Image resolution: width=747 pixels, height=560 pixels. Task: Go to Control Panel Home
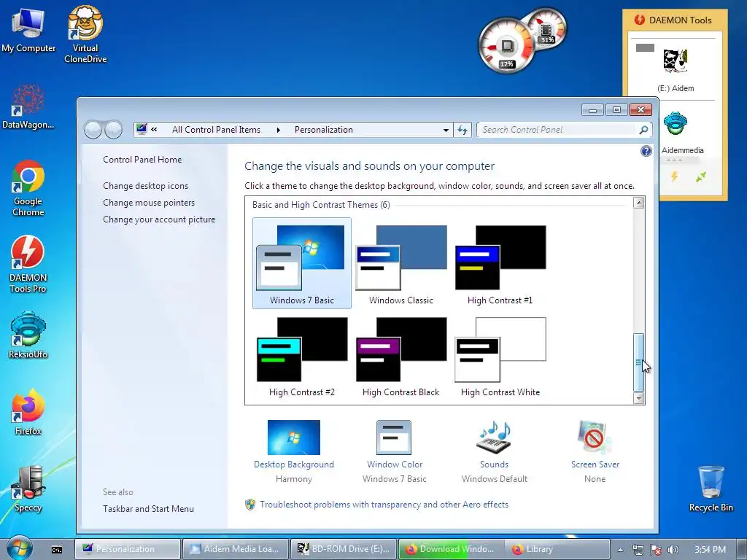click(x=142, y=160)
